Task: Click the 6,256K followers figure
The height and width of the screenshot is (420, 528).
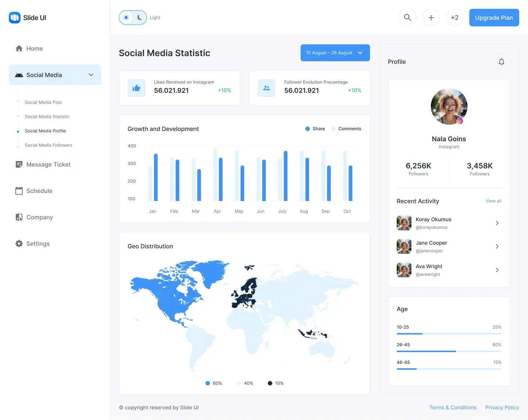Action: (418, 166)
